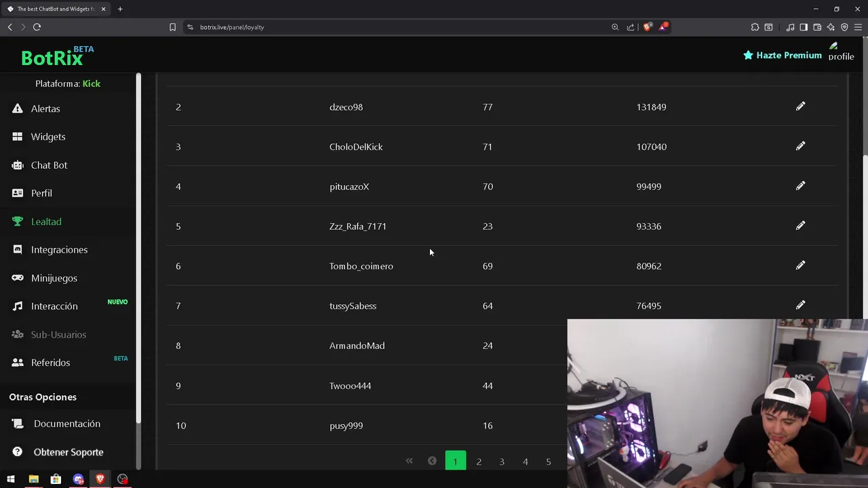Click the music note playlist icon
This screenshot has width=868, height=488.
[790, 27]
